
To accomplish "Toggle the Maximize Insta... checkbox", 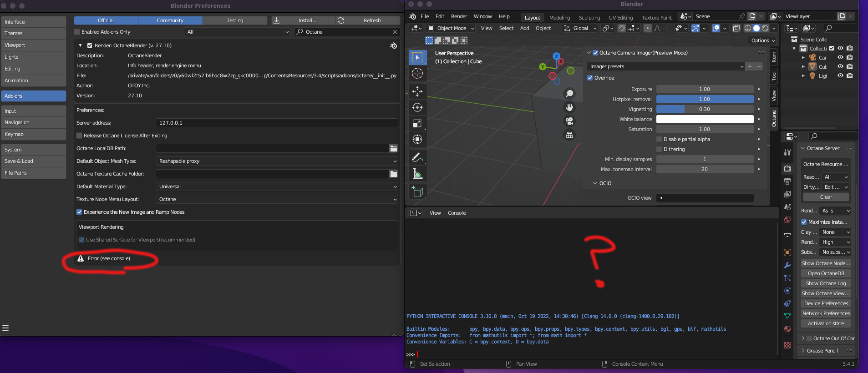I will click(804, 222).
